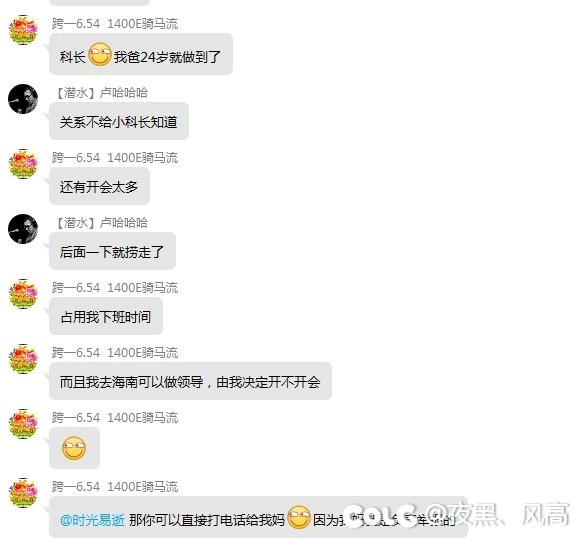Select the message bubble 关系不给小科长知道
Screen dimensions: 578x539
tap(119, 121)
